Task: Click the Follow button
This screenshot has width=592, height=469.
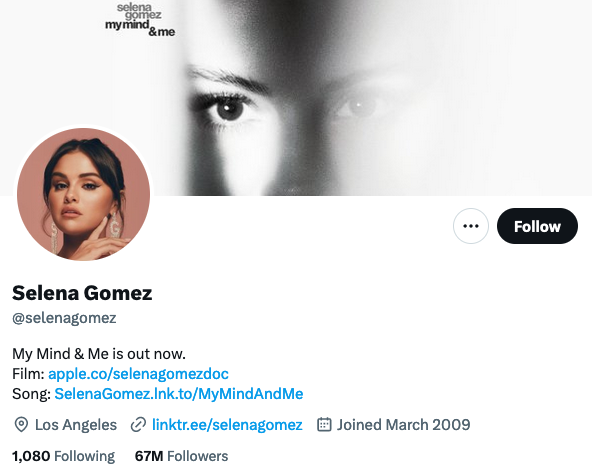Action: (537, 226)
